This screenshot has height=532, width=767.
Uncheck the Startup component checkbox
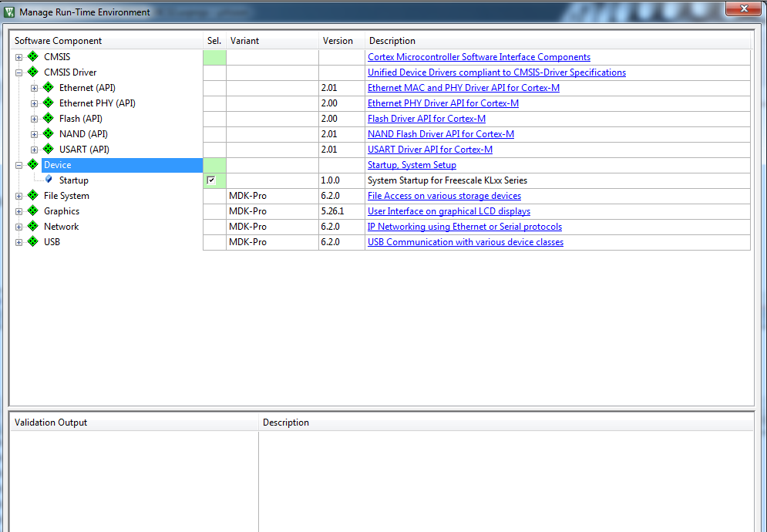[211, 180]
